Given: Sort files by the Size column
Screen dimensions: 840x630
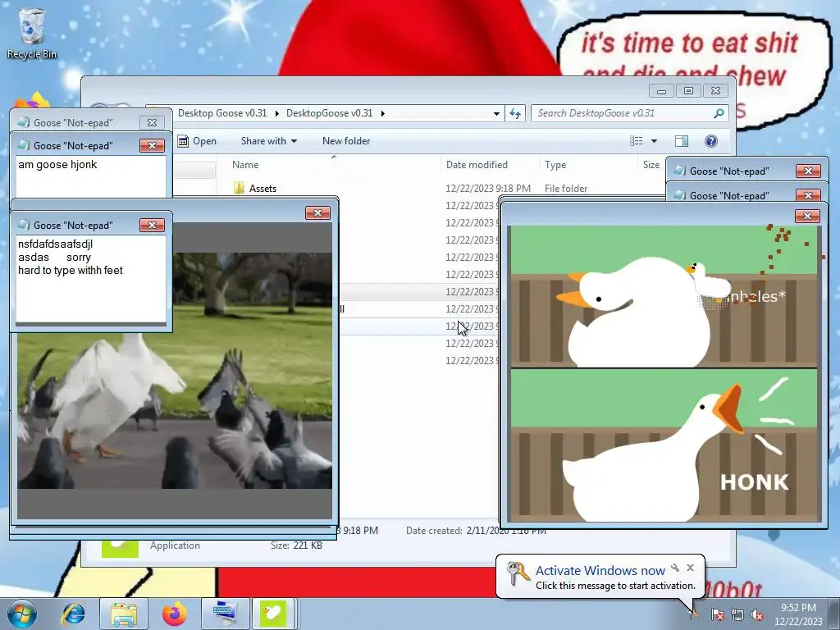Looking at the screenshot, I should (x=651, y=164).
